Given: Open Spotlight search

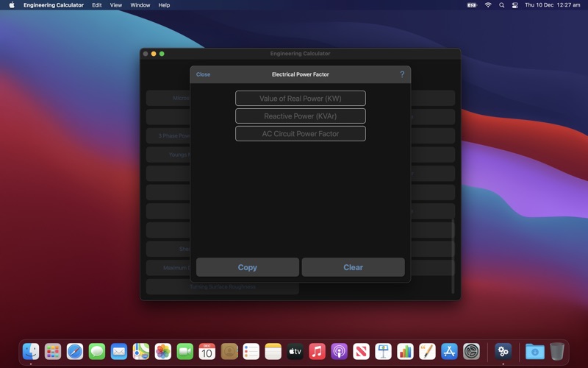Looking at the screenshot, I should click(501, 5).
